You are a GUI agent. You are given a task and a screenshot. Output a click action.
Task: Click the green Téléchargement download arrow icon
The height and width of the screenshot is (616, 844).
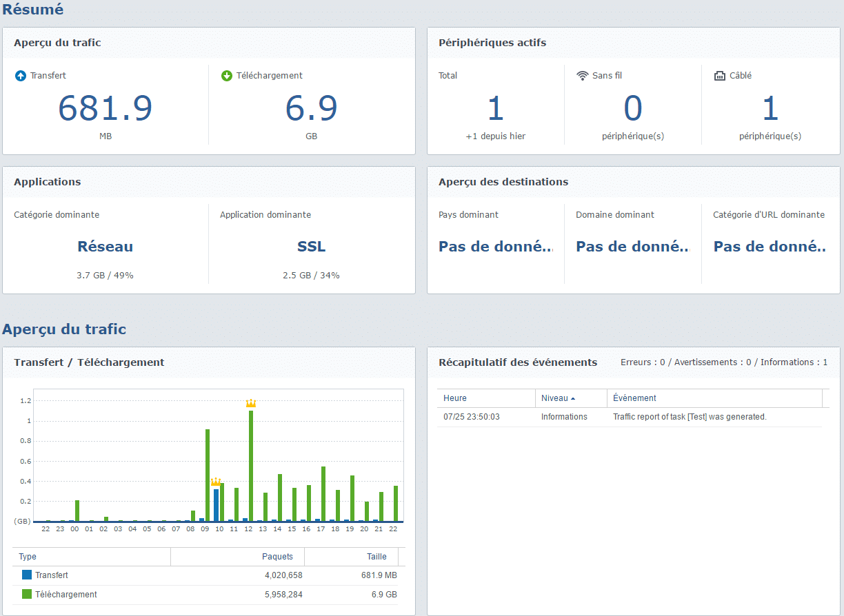[226, 76]
